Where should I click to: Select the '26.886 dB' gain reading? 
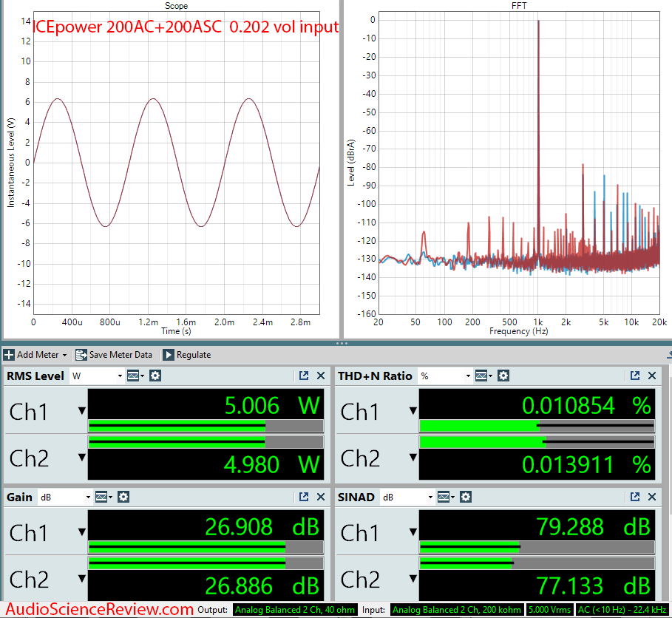262,586
